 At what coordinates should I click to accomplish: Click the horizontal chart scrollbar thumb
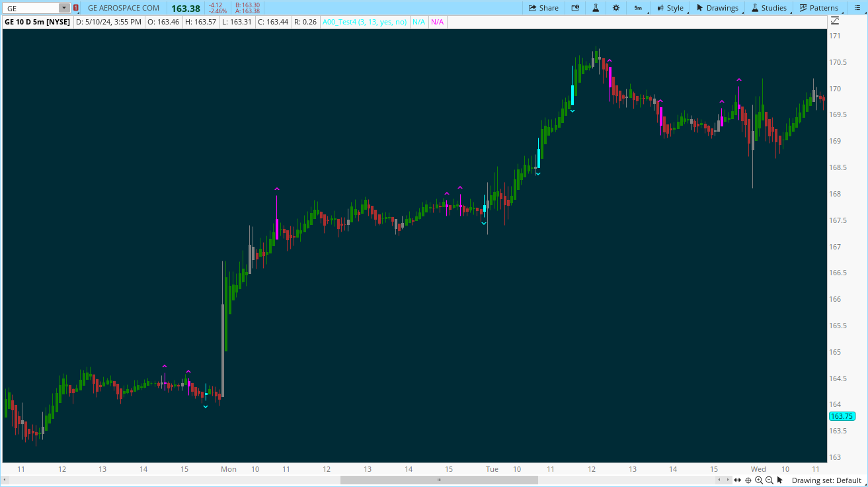pyautogui.click(x=439, y=480)
